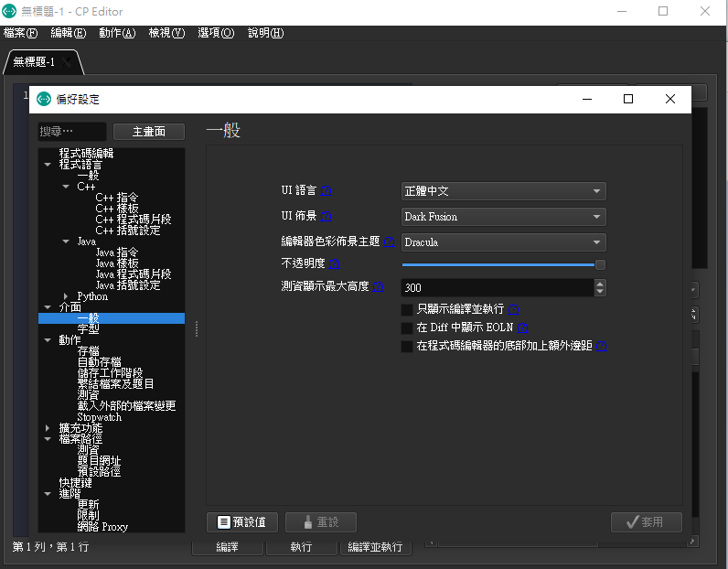
Task: Click the help icon next to UI 語言
Action: [x=326, y=191]
